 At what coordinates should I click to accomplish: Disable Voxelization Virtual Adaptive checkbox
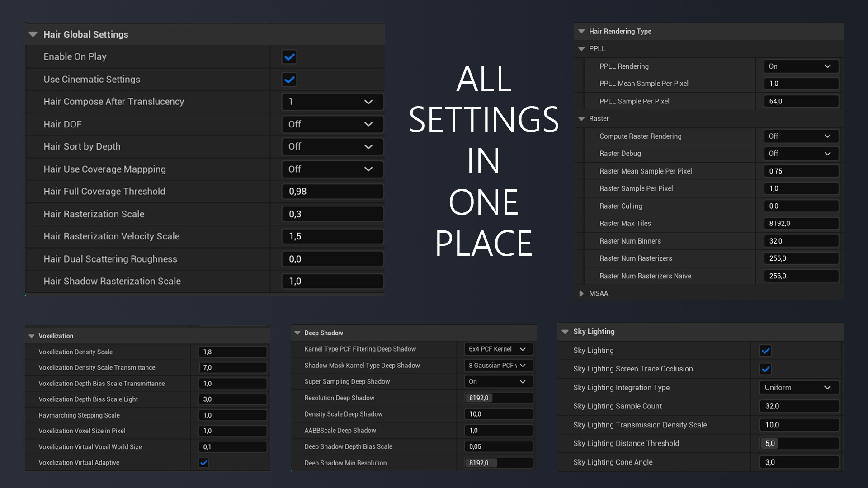click(x=204, y=463)
